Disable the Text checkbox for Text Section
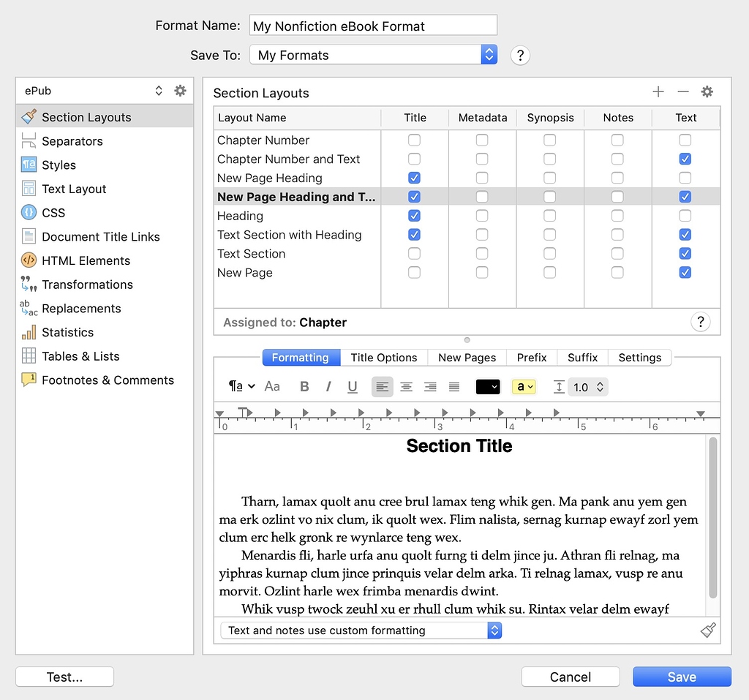The height and width of the screenshot is (700, 749). point(685,253)
